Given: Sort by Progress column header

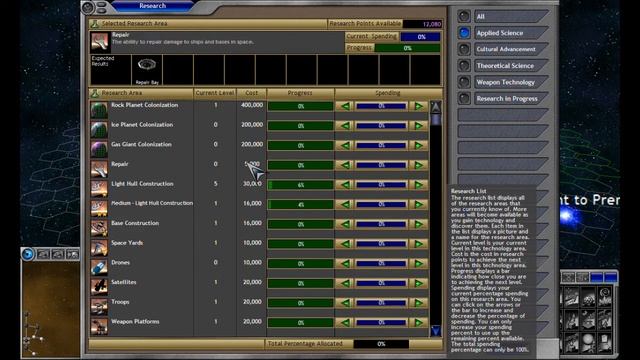Looking at the screenshot, I should [300, 93].
